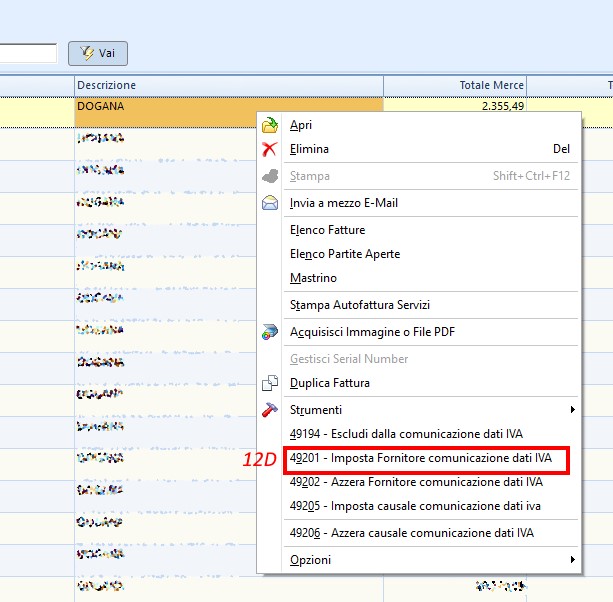Open Elenco Partite Aperte
The width and height of the screenshot is (613, 602).
[344, 254]
